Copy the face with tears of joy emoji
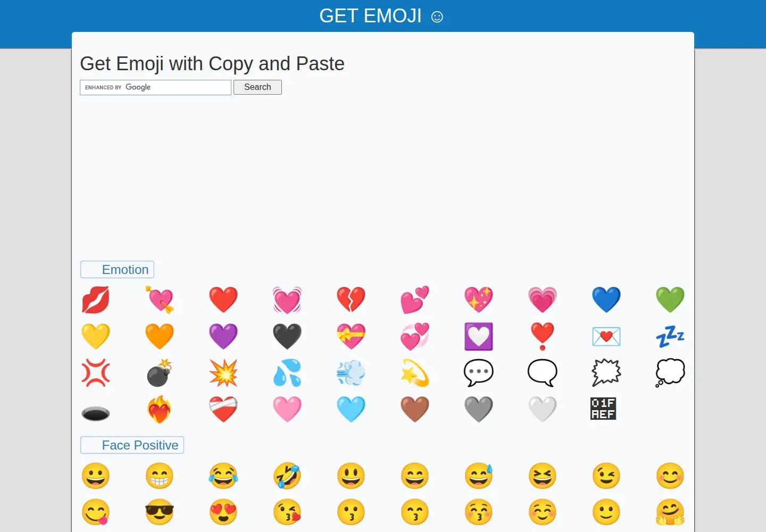Screen dimensions: 766x532 tap(223, 476)
